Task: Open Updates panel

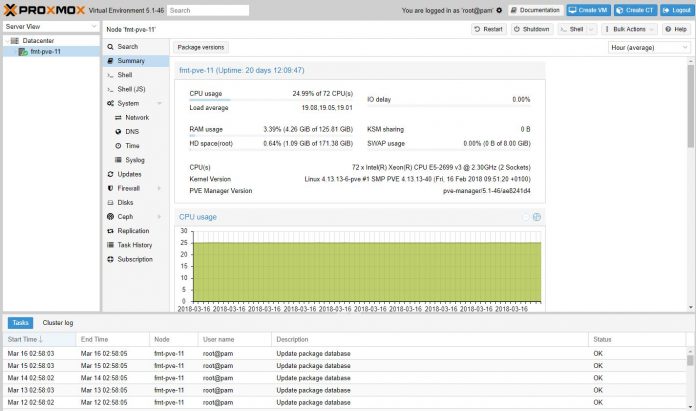Action: [x=135, y=174]
